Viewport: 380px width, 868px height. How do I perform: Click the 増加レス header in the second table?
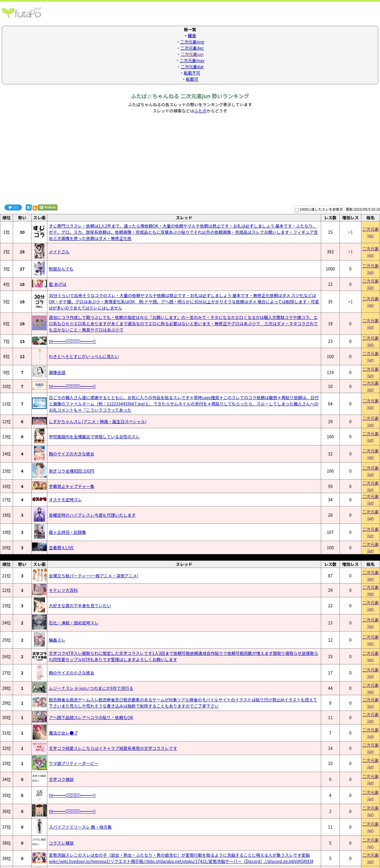tap(350, 564)
